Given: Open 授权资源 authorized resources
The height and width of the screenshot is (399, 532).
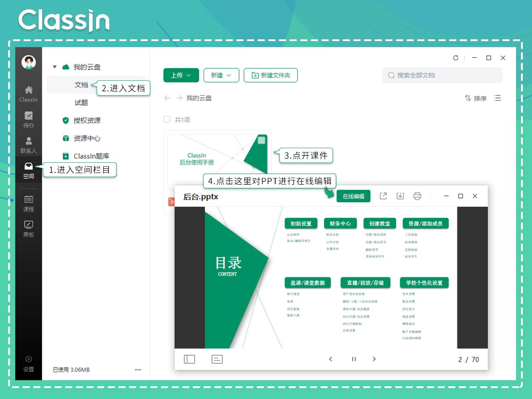Looking at the screenshot, I should [x=87, y=120].
